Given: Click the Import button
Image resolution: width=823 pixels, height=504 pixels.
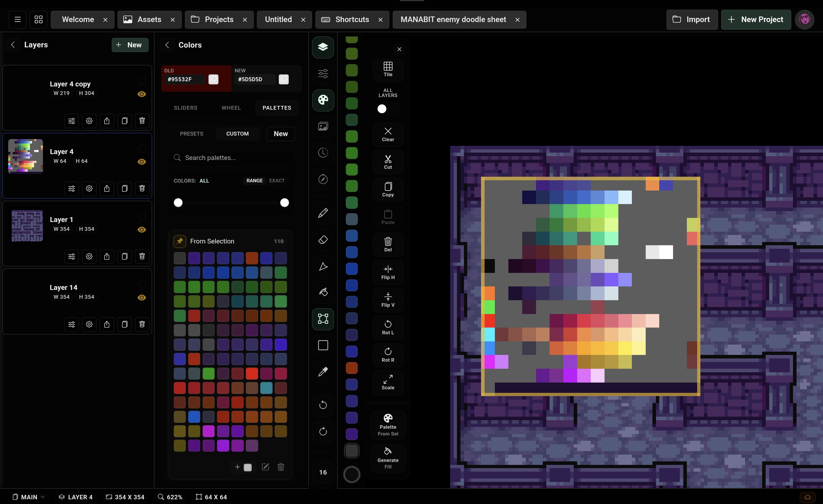Looking at the screenshot, I should (x=692, y=19).
